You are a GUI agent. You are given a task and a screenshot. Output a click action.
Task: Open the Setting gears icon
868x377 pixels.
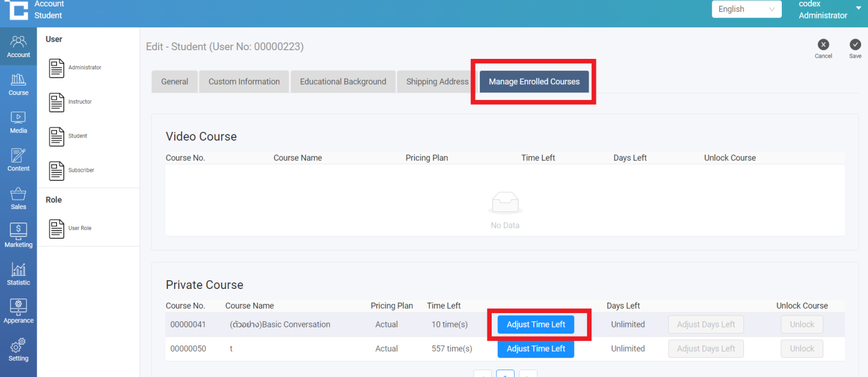[18, 350]
